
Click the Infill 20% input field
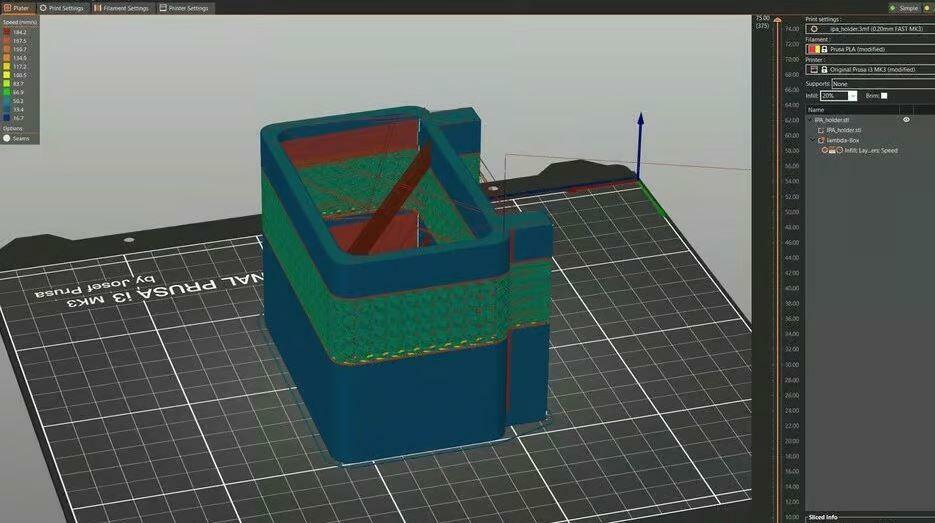[834, 96]
